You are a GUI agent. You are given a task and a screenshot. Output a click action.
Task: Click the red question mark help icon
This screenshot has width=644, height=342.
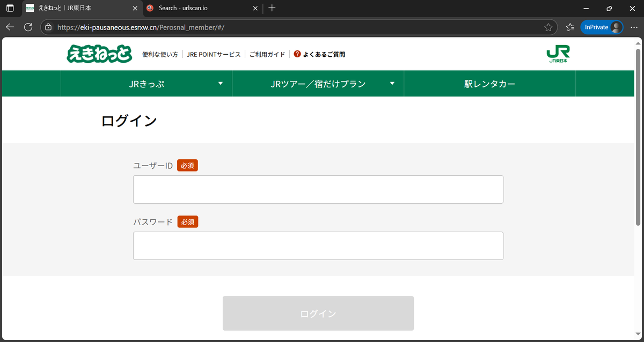[297, 54]
